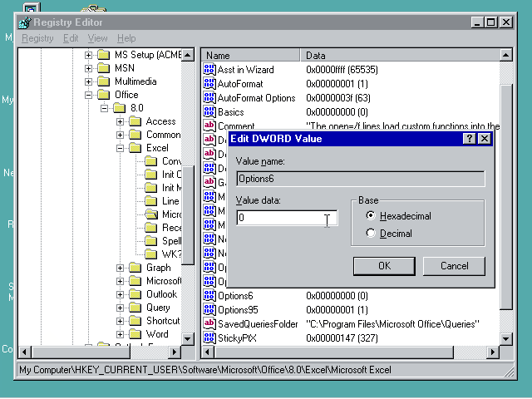Close the Edit DWORD Value dialog

(485, 139)
